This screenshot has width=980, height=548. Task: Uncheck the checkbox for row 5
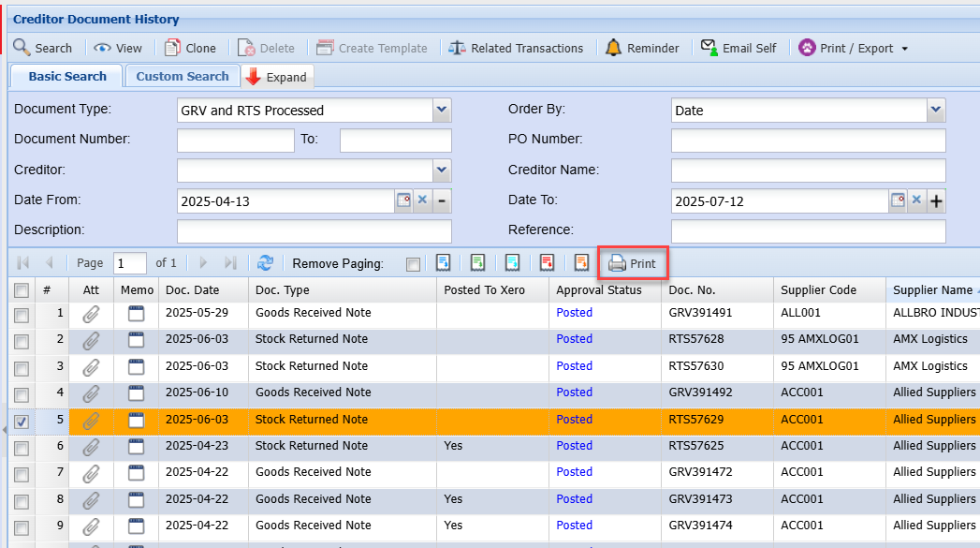point(21,421)
